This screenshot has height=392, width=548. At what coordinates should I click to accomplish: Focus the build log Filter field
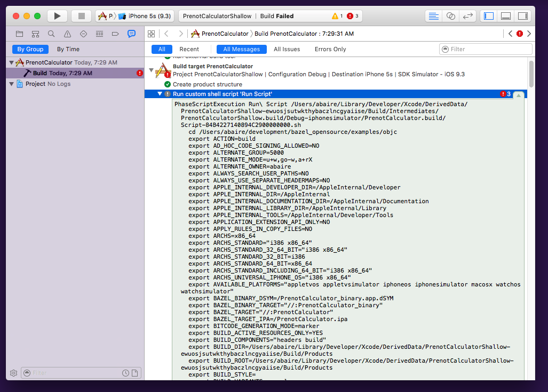coord(486,49)
